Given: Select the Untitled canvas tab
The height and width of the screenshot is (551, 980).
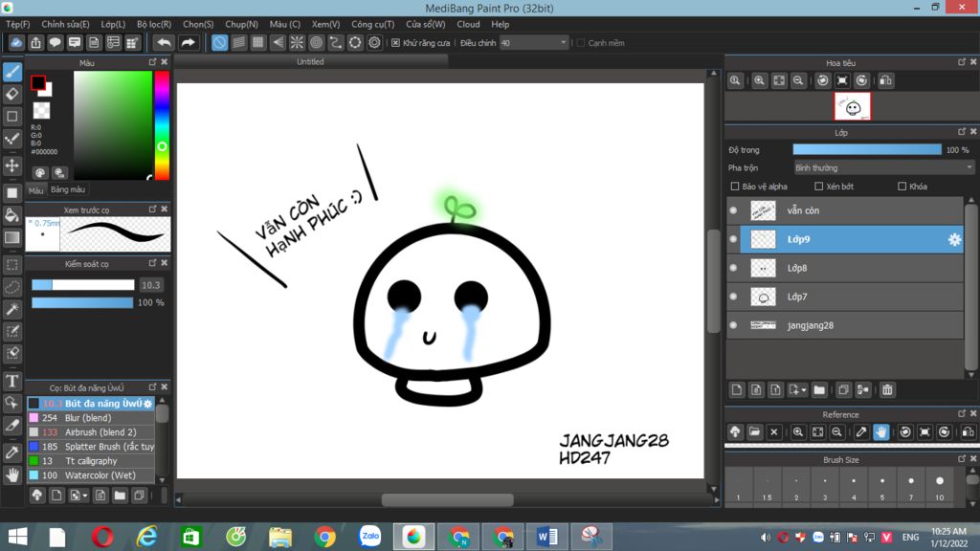Looking at the screenshot, I should [311, 62].
